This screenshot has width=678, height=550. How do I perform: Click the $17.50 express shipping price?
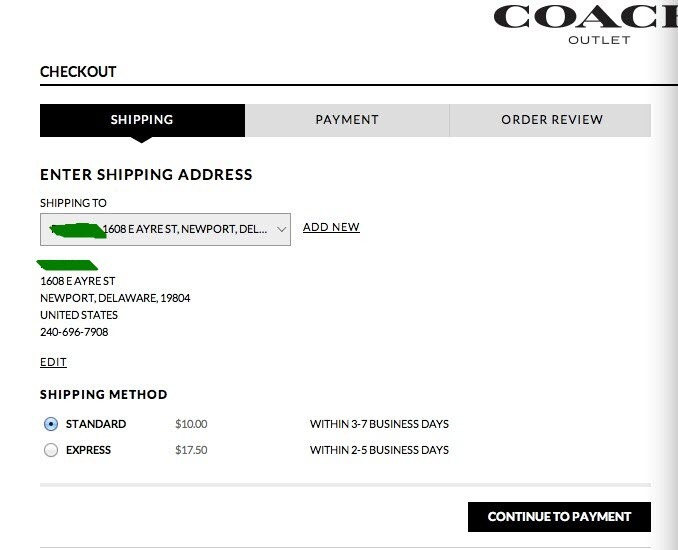[191, 450]
